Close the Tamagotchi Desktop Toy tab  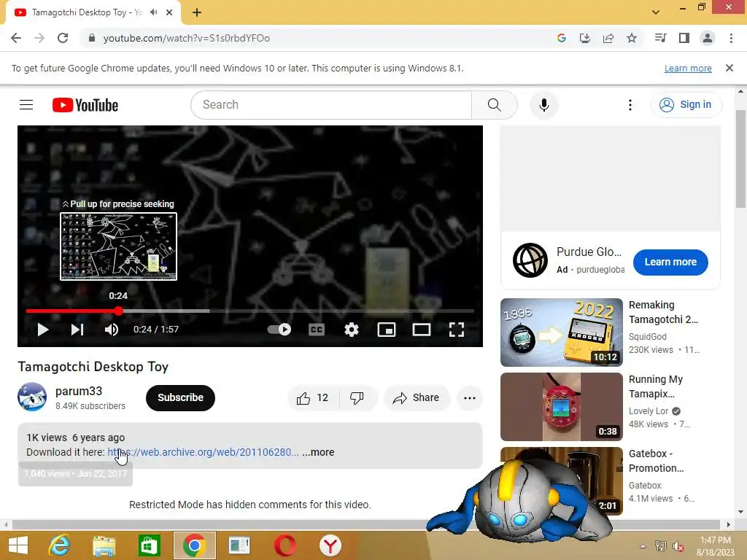[169, 12]
